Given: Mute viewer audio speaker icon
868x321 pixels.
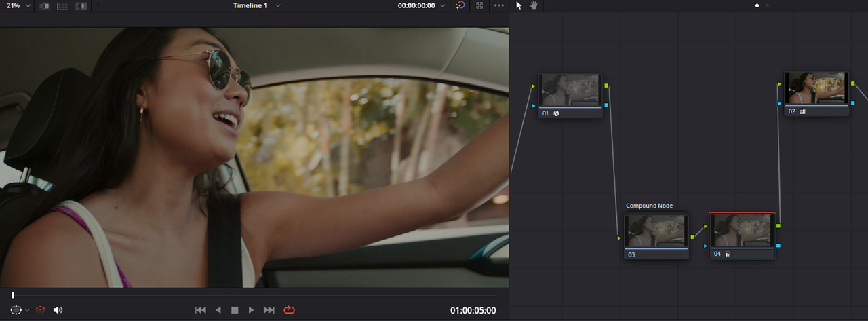Looking at the screenshot, I should tap(58, 310).
